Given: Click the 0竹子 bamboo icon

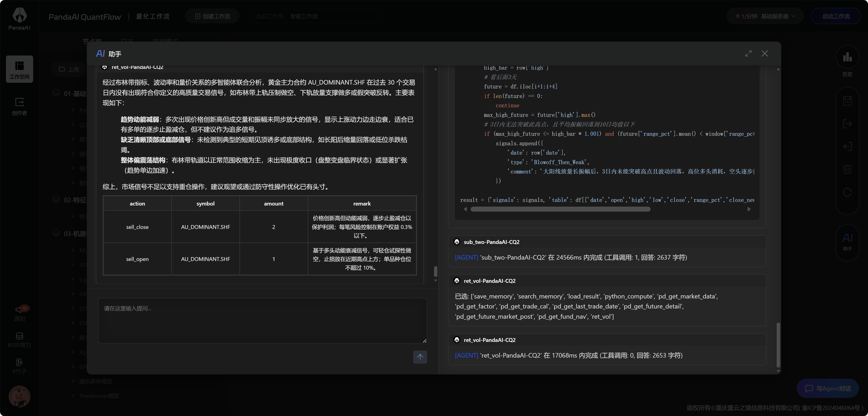Looking at the screenshot, I should 19,366.
